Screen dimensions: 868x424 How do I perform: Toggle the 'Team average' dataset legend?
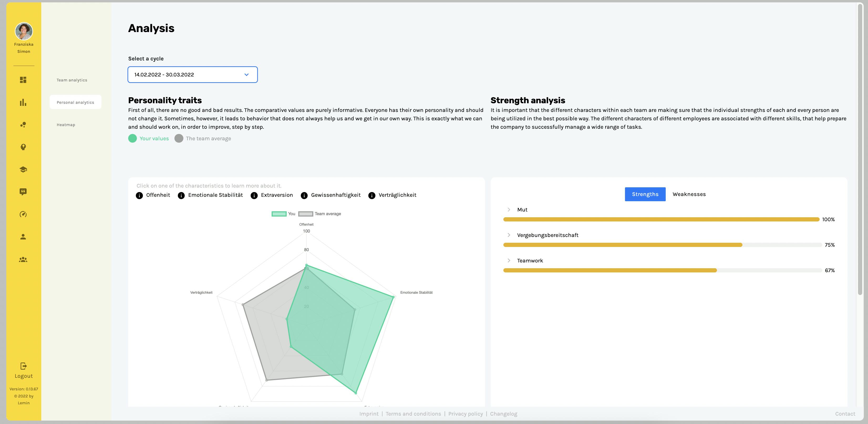pyautogui.click(x=320, y=214)
